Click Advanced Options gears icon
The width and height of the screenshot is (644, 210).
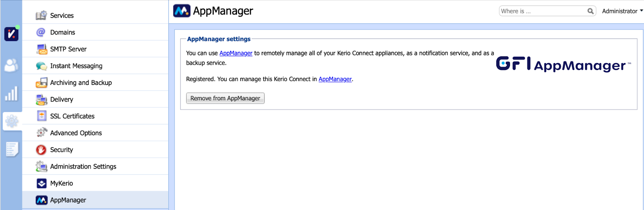pos(41,133)
